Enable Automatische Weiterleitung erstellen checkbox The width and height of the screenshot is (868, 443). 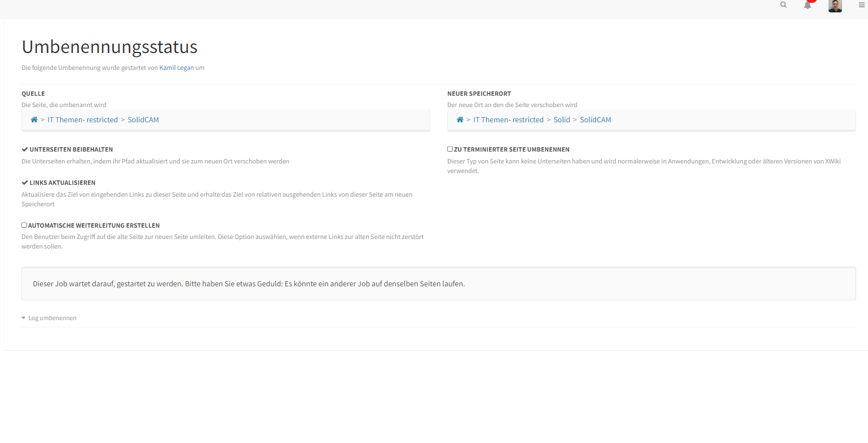click(24, 225)
